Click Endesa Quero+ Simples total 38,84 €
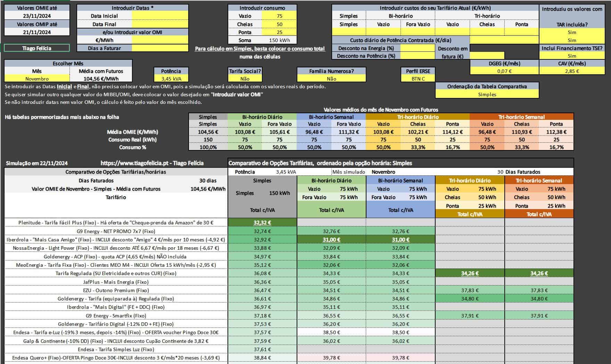Viewport: 611px width, 364px height. [x=262, y=358]
